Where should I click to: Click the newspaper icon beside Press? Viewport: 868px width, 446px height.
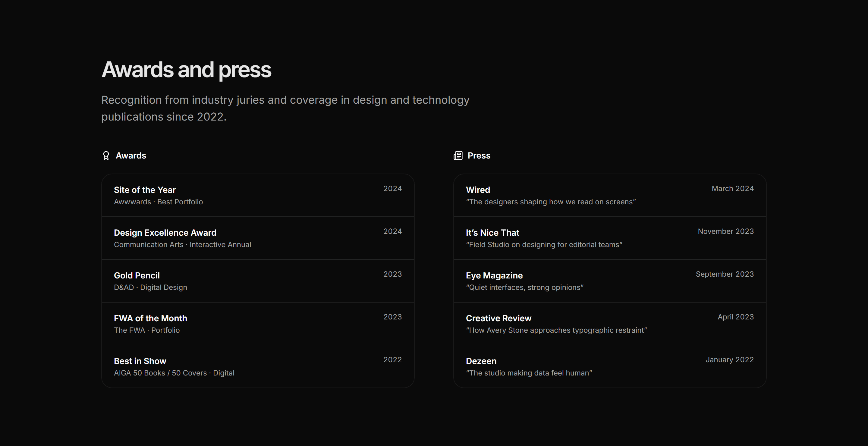click(458, 155)
